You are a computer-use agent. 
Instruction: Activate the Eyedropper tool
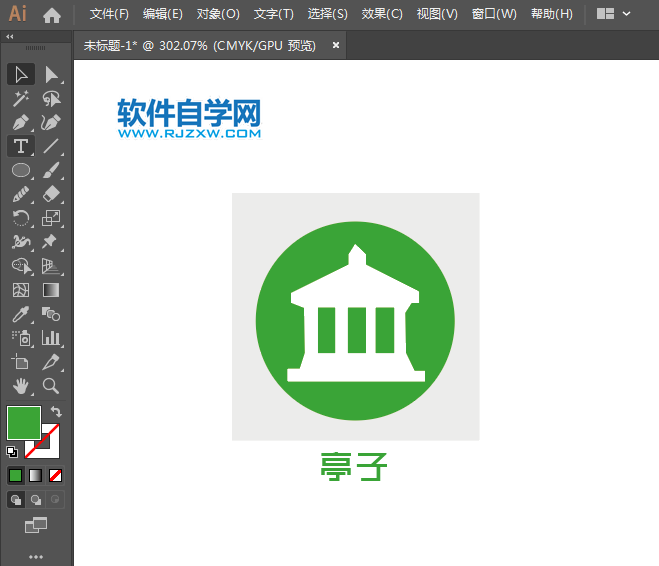pyautogui.click(x=20, y=314)
